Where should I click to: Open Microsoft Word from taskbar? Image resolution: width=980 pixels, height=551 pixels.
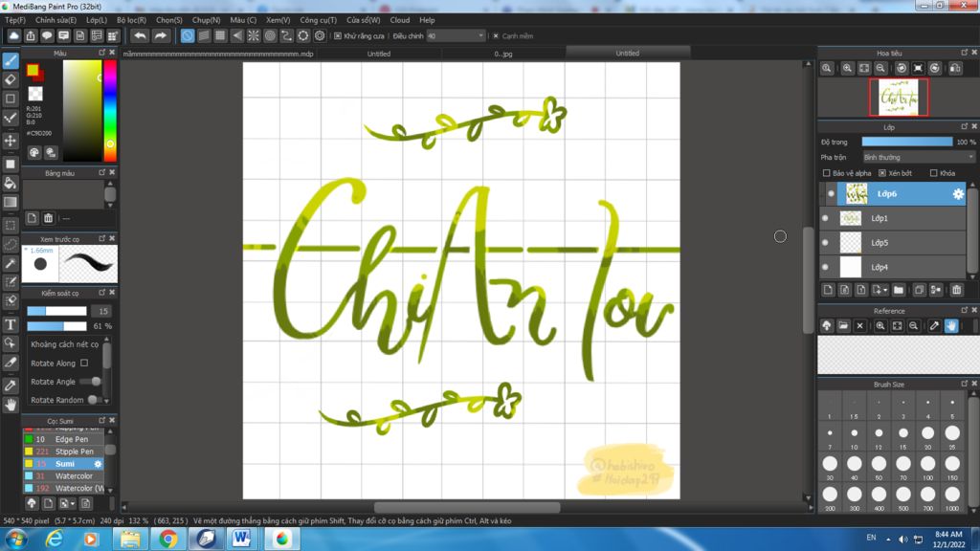click(x=241, y=539)
